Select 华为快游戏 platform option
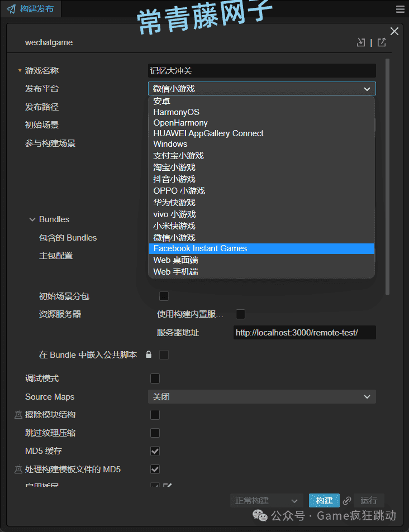 (x=261, y=202)
